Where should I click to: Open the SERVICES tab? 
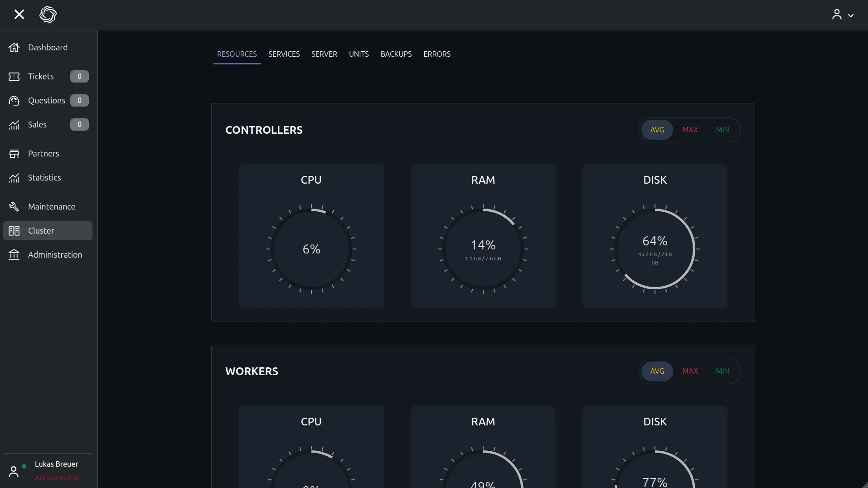284,54
